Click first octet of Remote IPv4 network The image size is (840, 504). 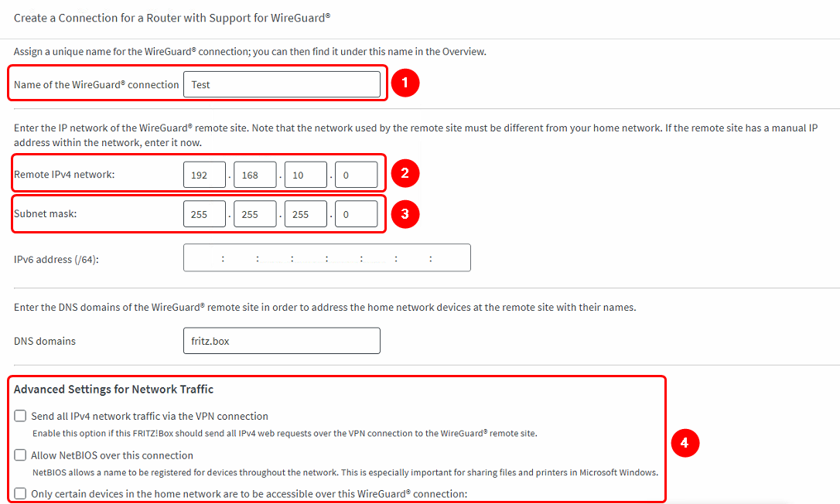tap(204, 175)
